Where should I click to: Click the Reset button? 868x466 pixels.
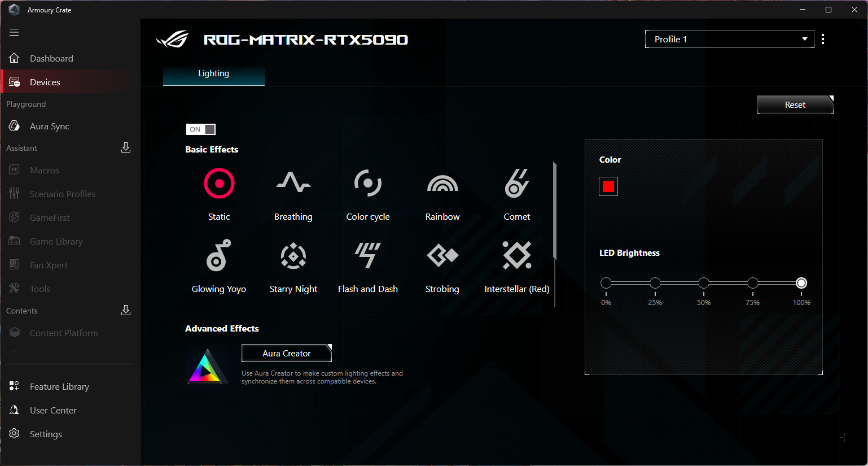795,105
